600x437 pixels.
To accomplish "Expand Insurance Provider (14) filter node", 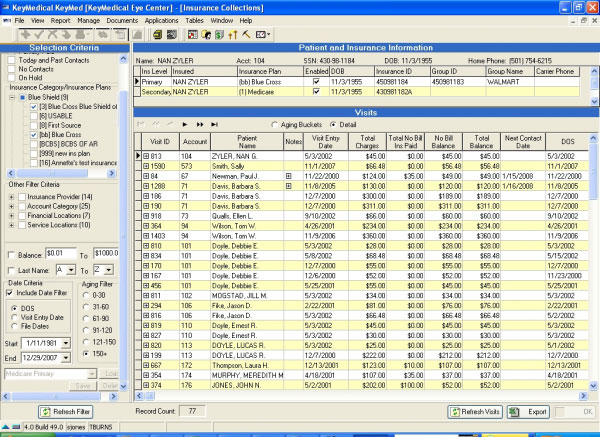I will click(11, 197).
